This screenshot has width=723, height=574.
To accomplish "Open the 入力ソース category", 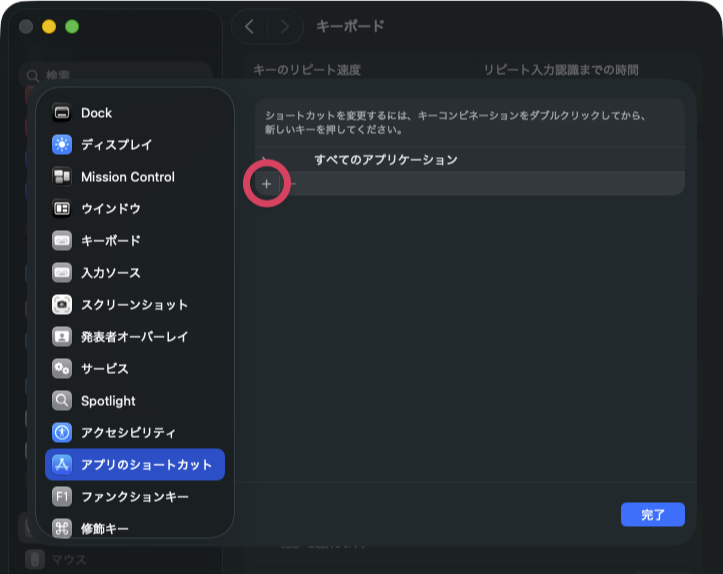I will tap(110, 273).
